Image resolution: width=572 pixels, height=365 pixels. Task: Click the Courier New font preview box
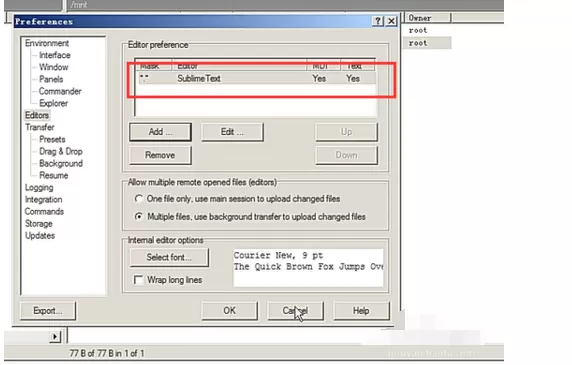pos(308,268)
